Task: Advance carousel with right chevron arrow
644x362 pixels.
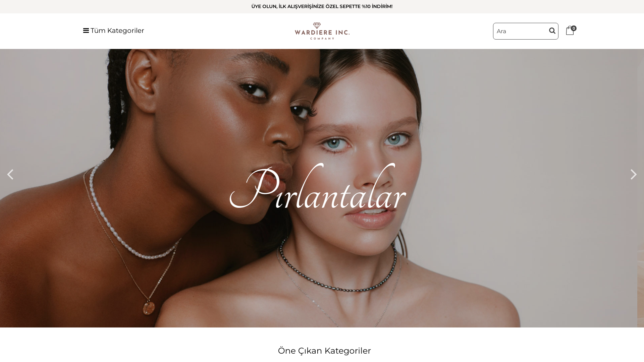Action: (633, 174)
